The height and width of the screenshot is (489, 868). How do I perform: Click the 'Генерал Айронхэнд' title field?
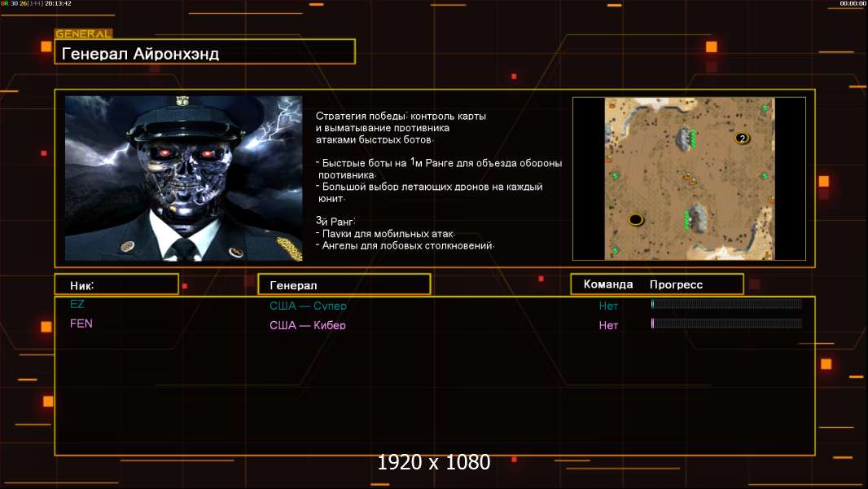[x=205, y=52]
